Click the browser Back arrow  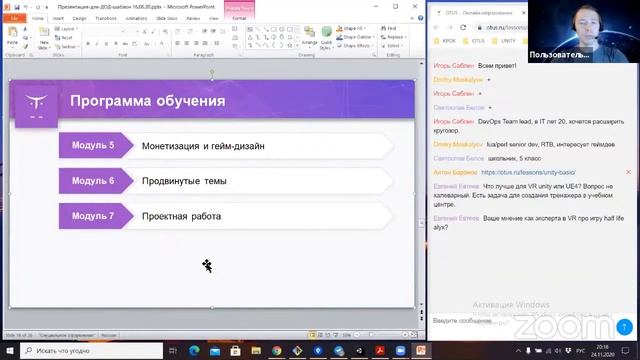pyautogui.click(x=436, y=27)
